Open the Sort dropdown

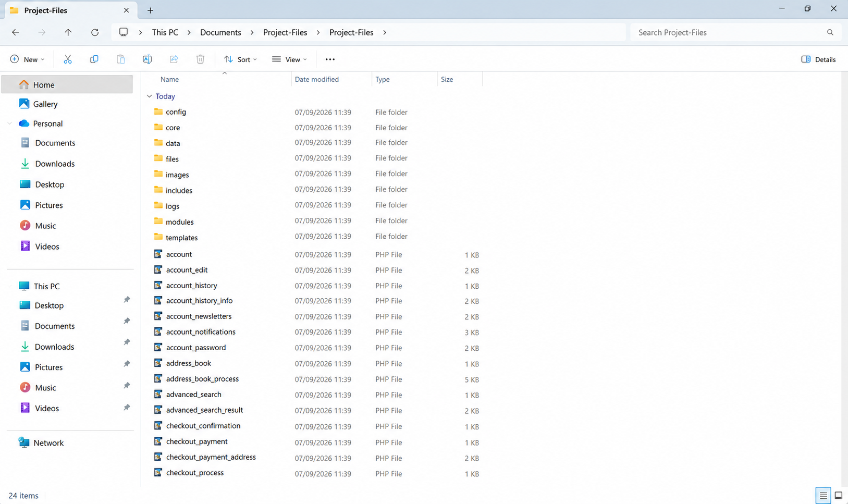[x=240, y=59]
